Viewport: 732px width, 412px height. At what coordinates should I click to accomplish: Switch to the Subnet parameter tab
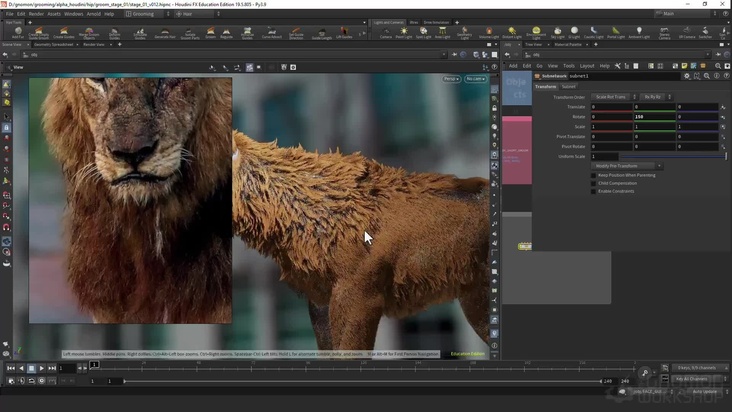pos(569,87)
